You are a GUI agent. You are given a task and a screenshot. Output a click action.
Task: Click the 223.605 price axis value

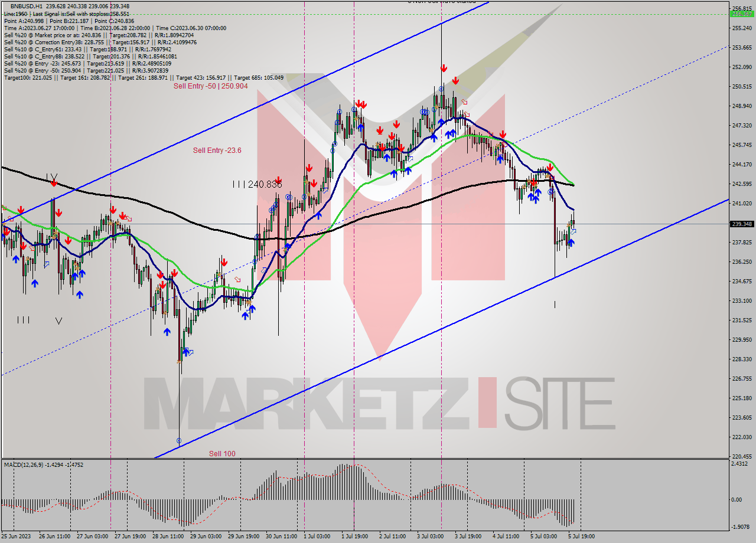(742, 417)
